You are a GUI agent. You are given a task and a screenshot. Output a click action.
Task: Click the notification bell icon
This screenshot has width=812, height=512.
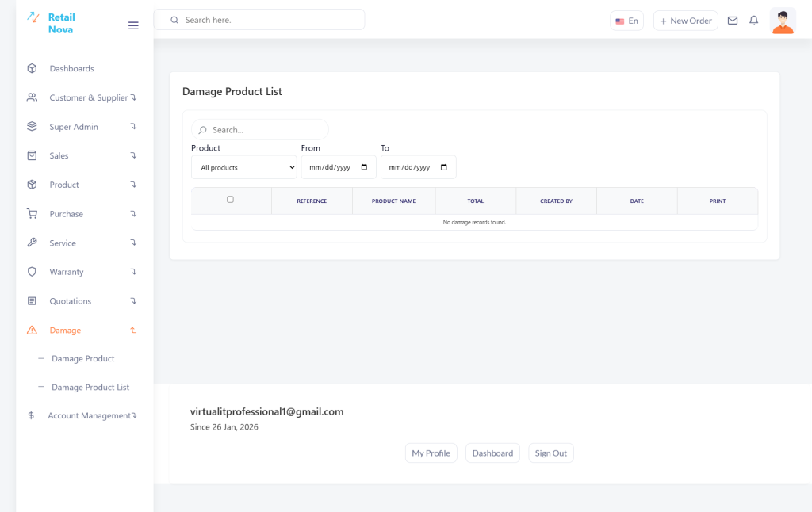click(x=754, y=21)
